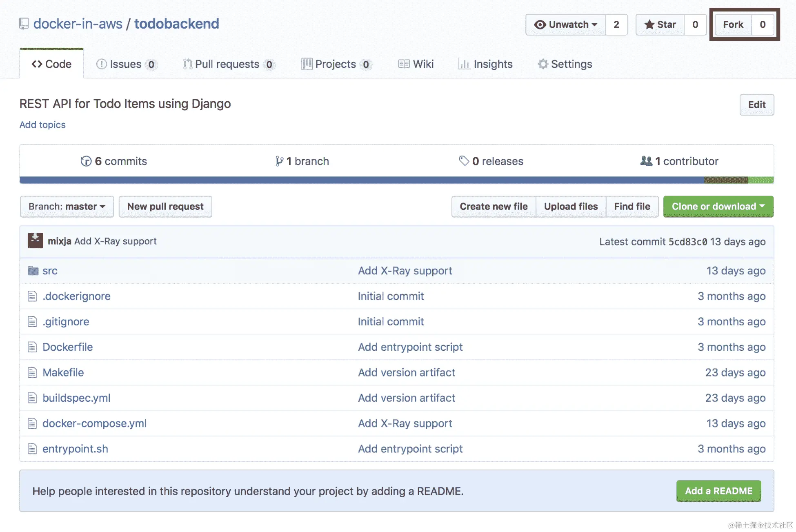Viewport: 796px width, 532px height.
Task: Click the file icon beside buildspec.yml
Action: click(32, 398)
